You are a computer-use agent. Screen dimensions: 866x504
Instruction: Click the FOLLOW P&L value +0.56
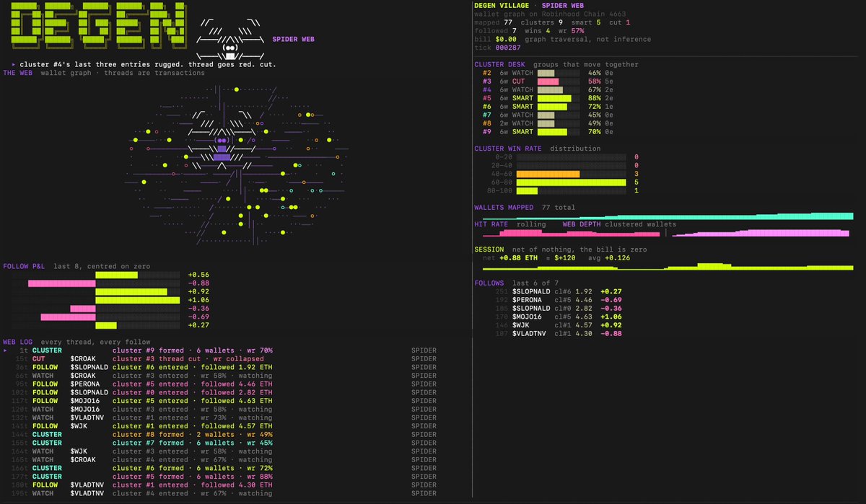(x=198, y=275)
